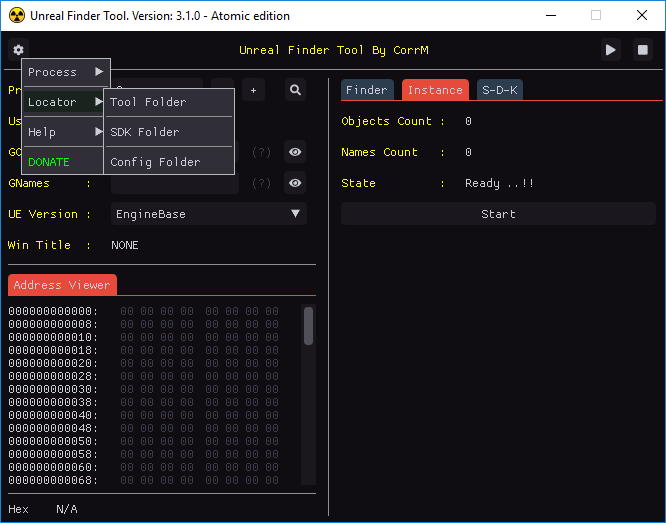
Task: Choose SDK Folder from Locator submenu
Action: 169,132
